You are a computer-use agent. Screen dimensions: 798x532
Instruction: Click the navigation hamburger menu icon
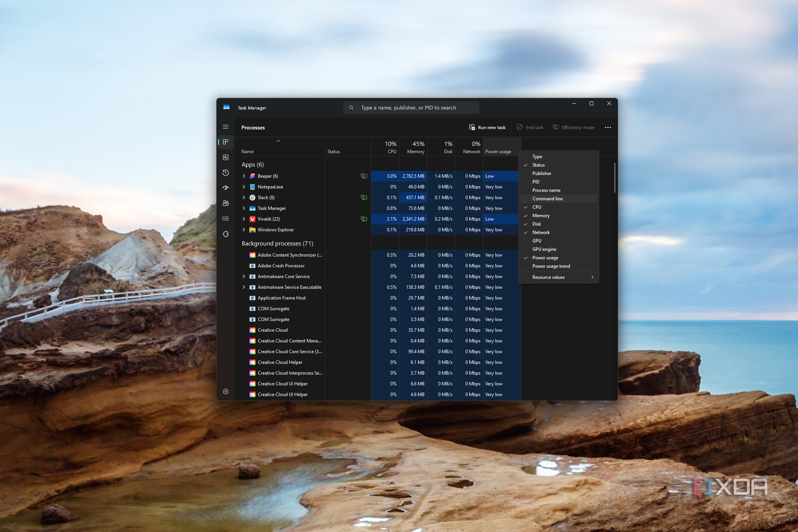coord(225,127)
